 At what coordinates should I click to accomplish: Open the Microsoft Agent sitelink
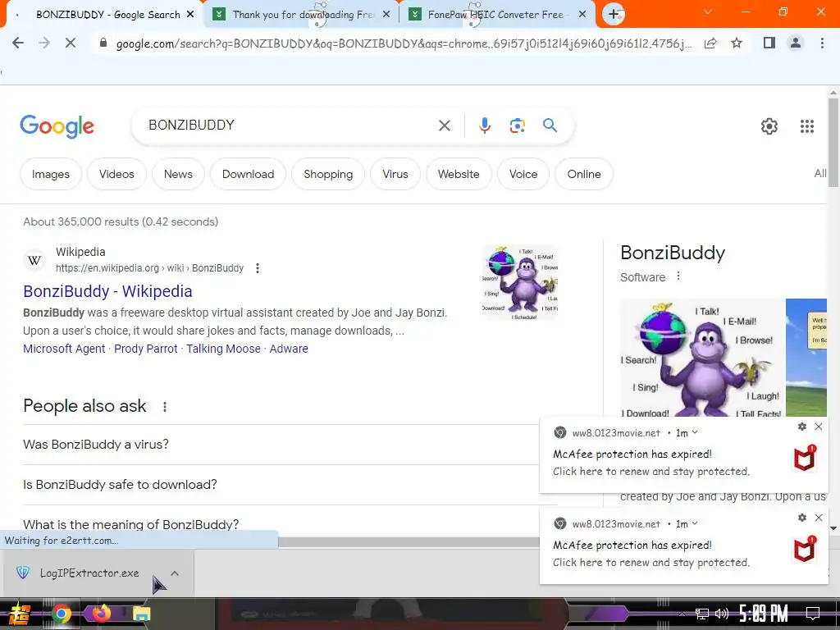pyautogui.click(x=64, y=349)
